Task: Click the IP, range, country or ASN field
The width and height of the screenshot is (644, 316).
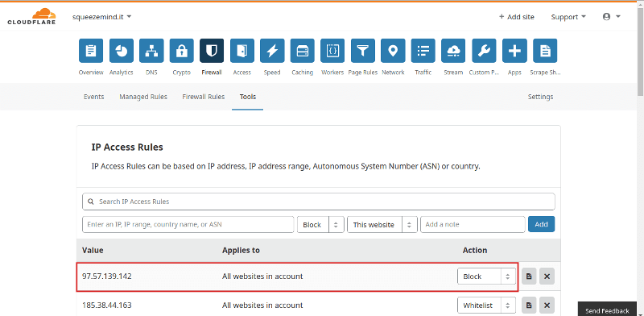Action: pyautogui.click(x=188, y=225)
